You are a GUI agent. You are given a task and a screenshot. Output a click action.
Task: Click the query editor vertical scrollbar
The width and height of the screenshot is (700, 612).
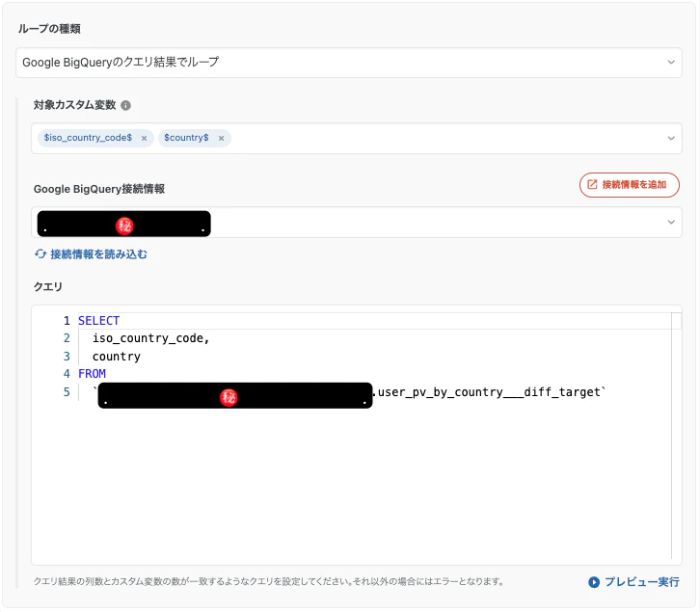pyautogui.click(x=676, y=436)
